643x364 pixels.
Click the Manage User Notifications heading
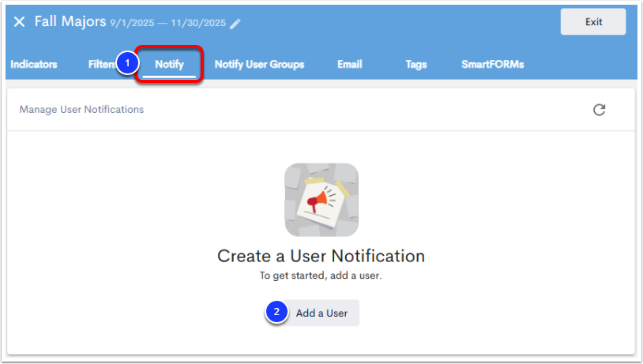[x=81, y=110]
